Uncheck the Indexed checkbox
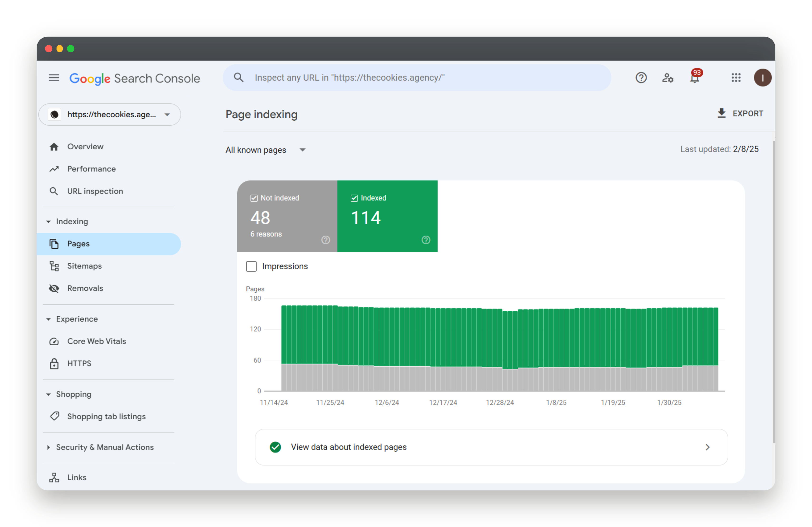The width and height of the screenshot is (812, 527). [354, 198]
